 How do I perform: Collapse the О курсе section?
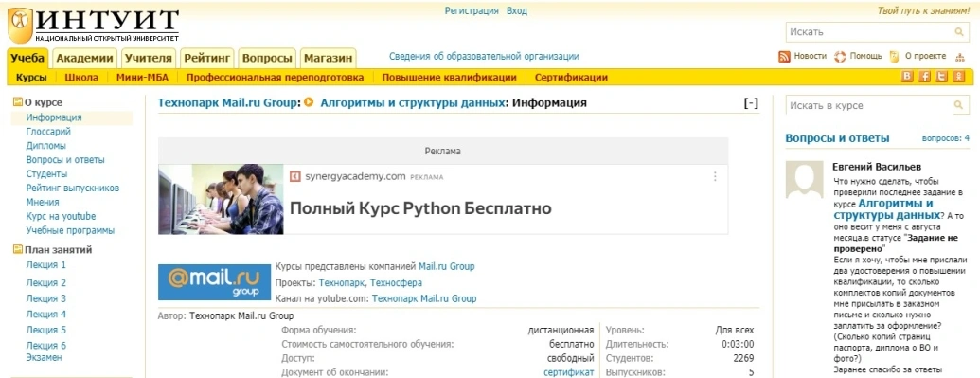17,102
